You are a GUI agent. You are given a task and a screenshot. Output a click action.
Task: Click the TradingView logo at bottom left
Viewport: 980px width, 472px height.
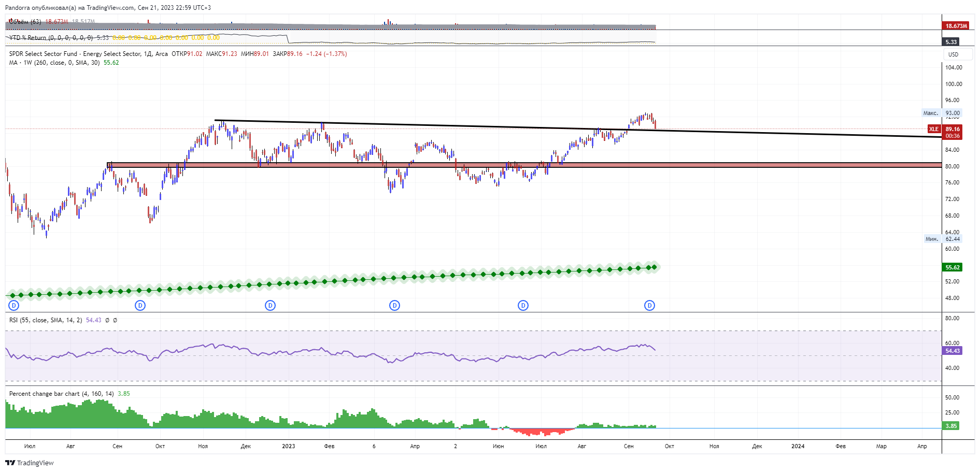point(30,463)
